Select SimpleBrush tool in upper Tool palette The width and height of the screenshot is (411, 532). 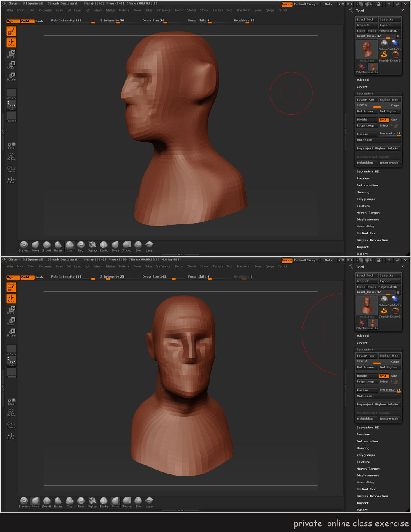pos(384,55)
